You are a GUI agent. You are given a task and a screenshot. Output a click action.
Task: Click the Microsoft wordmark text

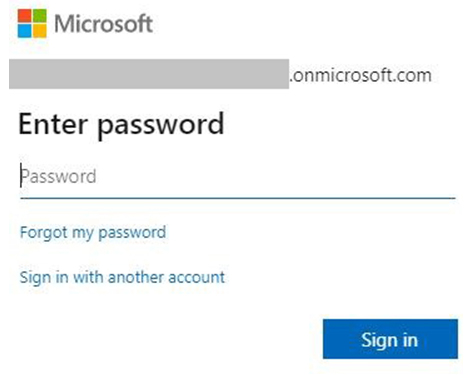click(103, 24)
